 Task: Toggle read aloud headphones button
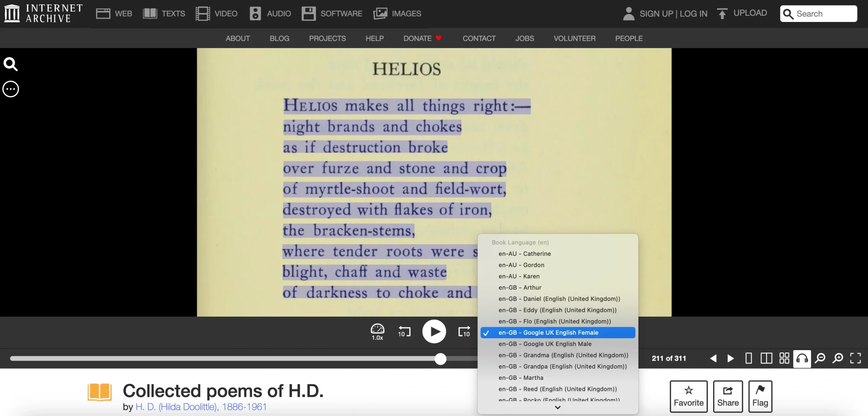pos(802,359)
